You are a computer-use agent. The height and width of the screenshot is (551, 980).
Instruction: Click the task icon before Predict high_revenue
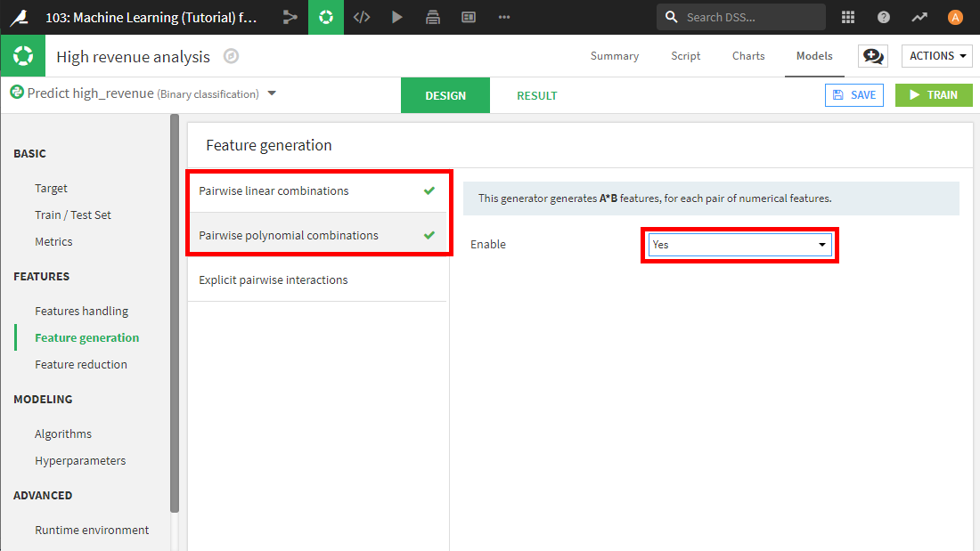[17, 93]
